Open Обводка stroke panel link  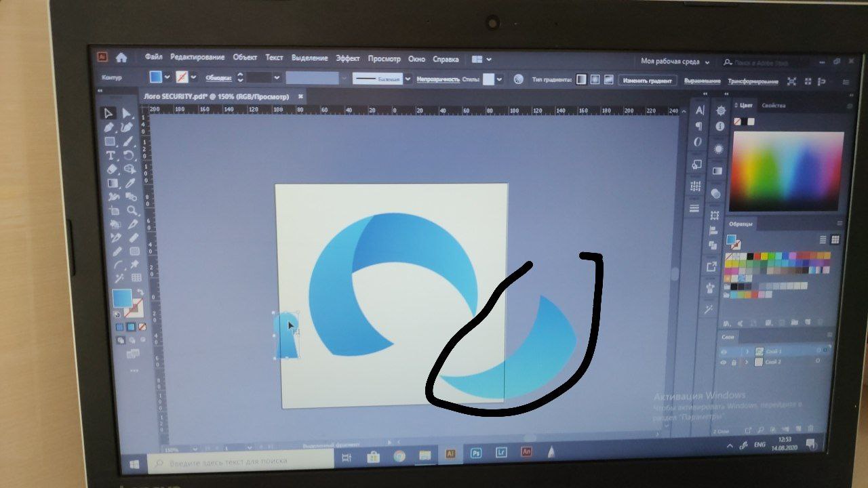click(218, 77)
